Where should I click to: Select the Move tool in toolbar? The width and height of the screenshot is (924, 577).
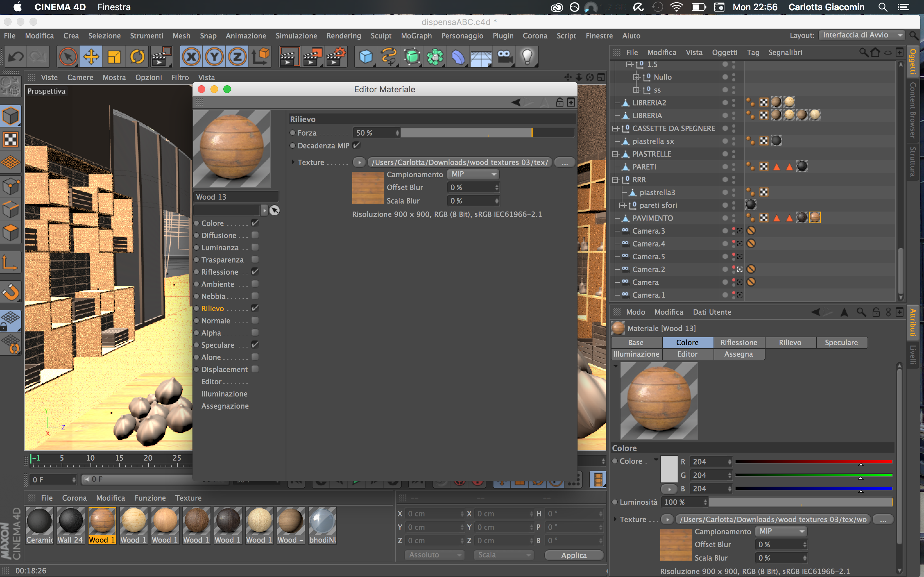click(91, 57)
